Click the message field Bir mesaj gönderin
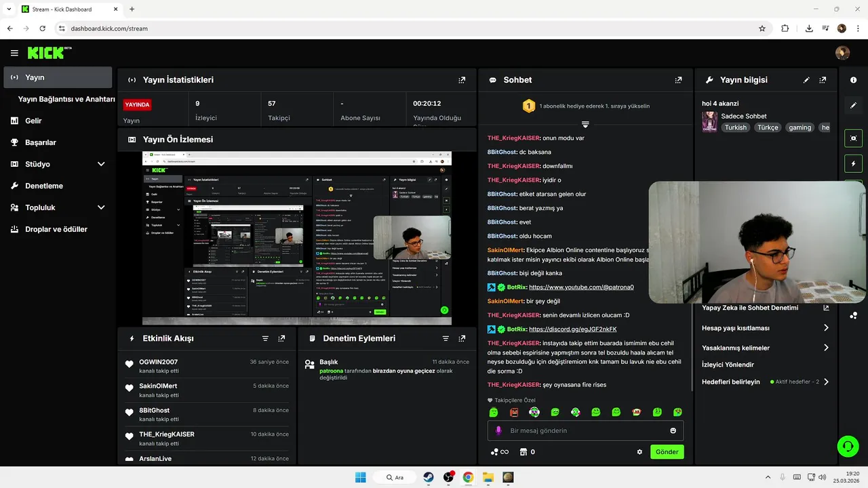Screen dimensions: 868x488 tap(585, 430)
